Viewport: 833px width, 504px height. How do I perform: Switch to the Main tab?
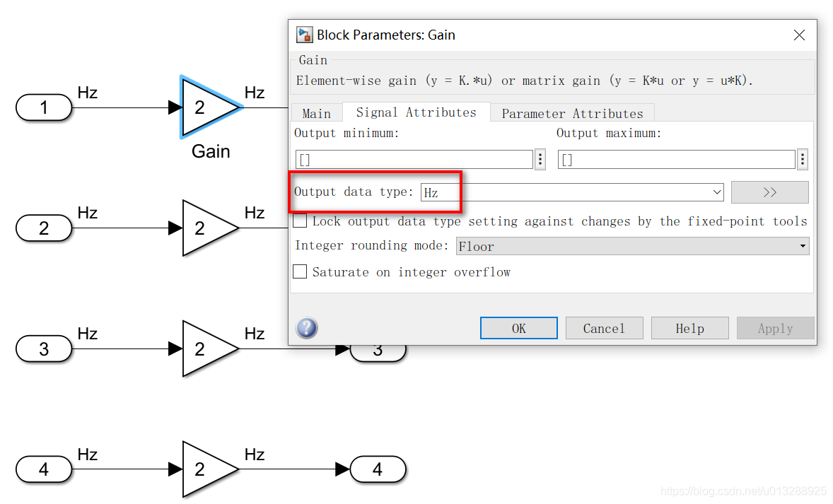pyautogui.click(x=316, y=113)
